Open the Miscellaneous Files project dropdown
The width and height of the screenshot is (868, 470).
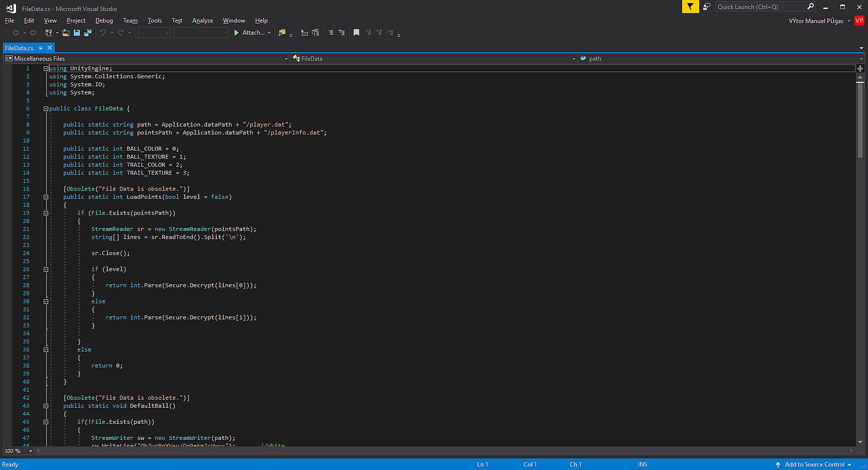[286, 59]
